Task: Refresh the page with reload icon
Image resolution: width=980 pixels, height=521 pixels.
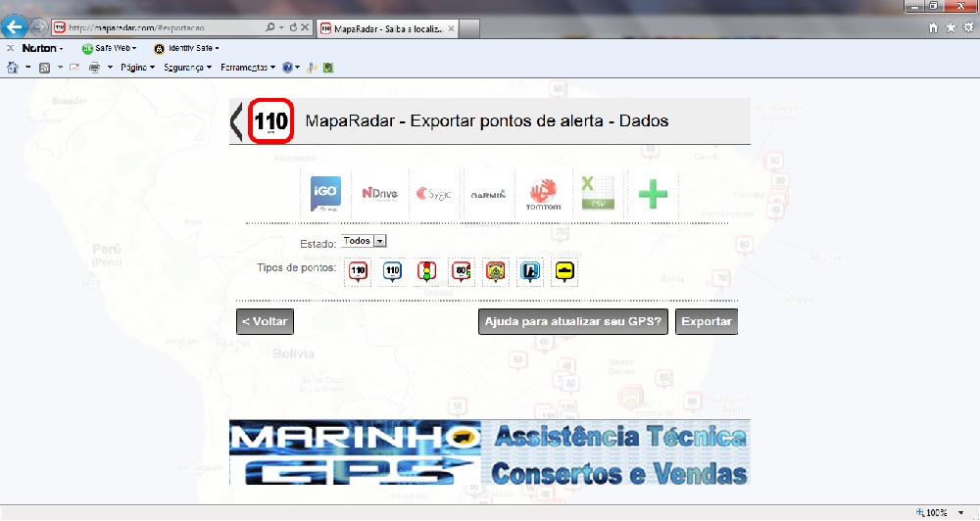Action: 293,27
